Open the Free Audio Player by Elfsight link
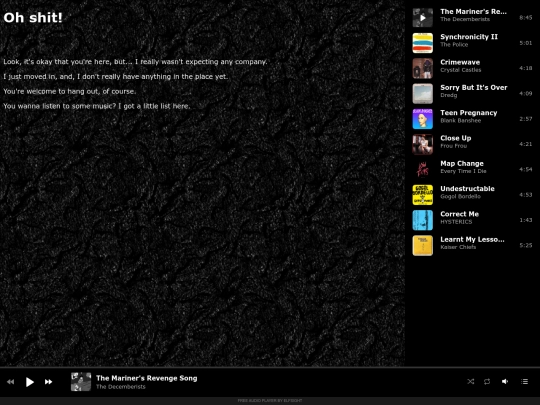This screenshot has height=405, width=540. click(270, 401)
